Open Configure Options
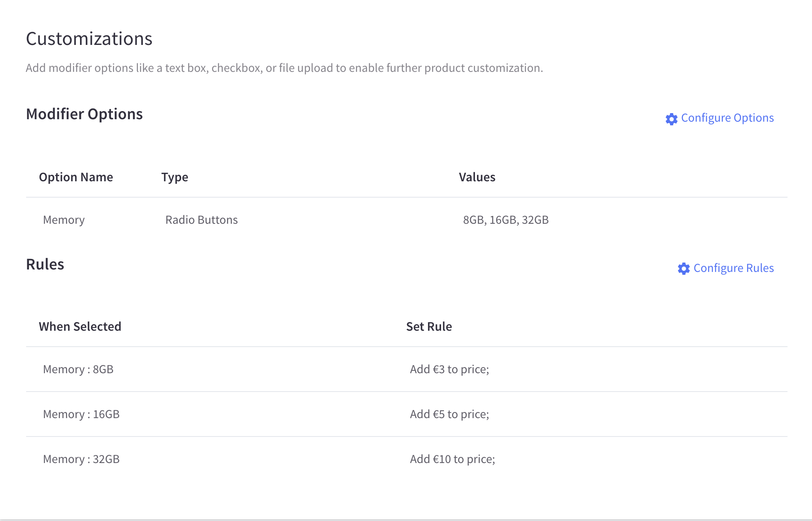Screen dimensions: 812x521 [x=727, y=118]
